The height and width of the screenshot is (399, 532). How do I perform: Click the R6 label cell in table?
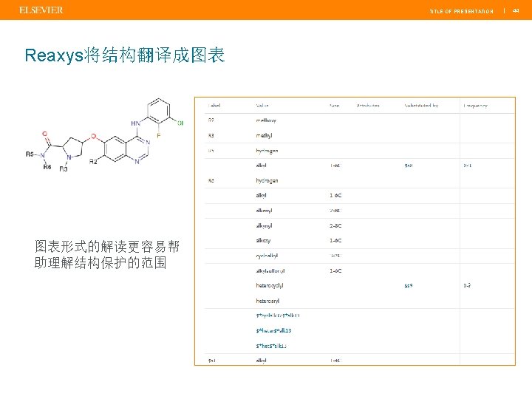pos(211,180)
